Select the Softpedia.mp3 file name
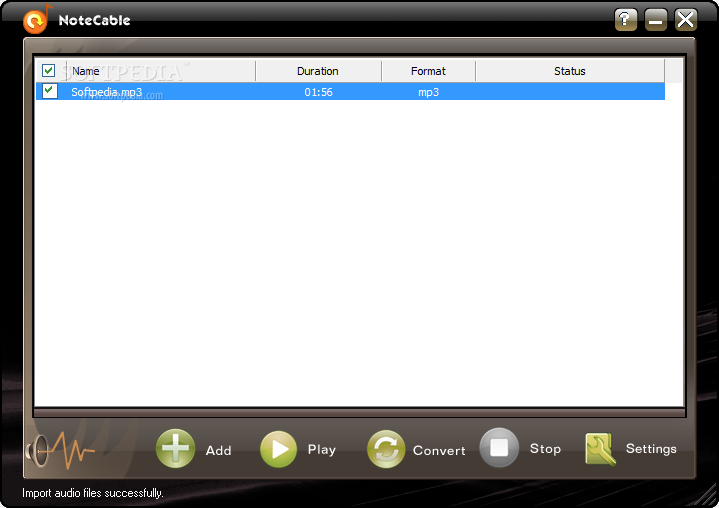Viewport: 719px width, 508px height. [x=106, y=92]
